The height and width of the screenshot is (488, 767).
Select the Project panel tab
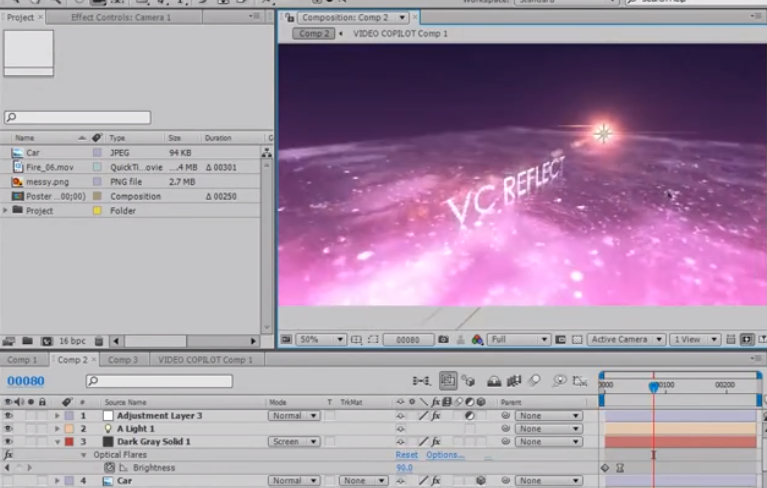pyautogui.click(x=20, y=18)
